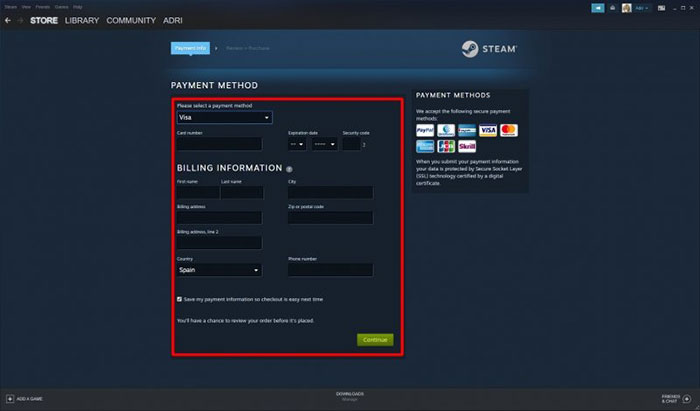Uncheck Save my payment information checkbox

pyautogui.click(x=179, y=299)
